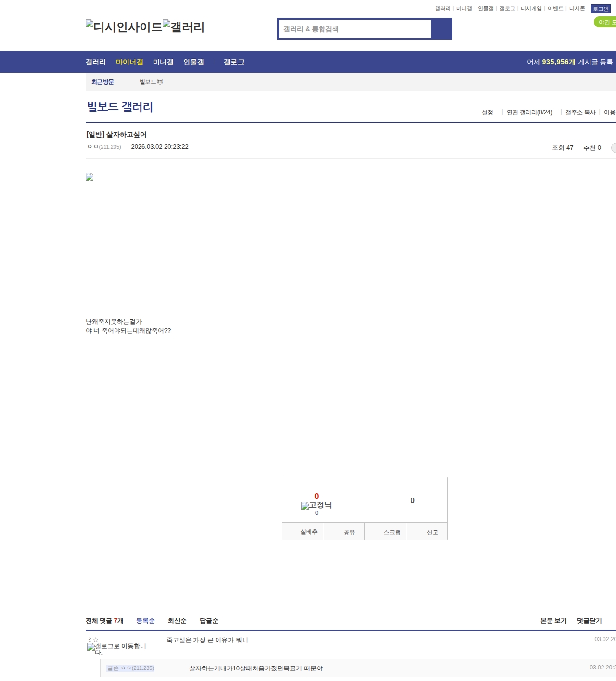Click the 스크랩 button
Image resolution: width=616 pixels, height=681 pixels.
click(x=385, y=531)
